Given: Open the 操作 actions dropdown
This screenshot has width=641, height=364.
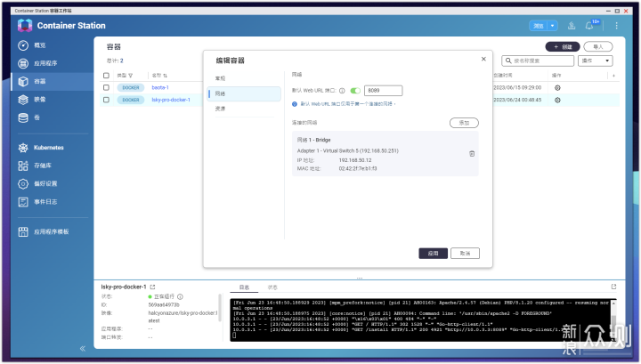Looking at the screenshot, I should pos(596,61).
